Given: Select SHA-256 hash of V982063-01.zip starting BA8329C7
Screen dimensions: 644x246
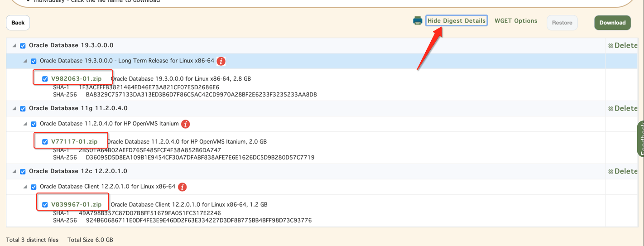Looking at the screenshot, I should [x=201, y=95].
